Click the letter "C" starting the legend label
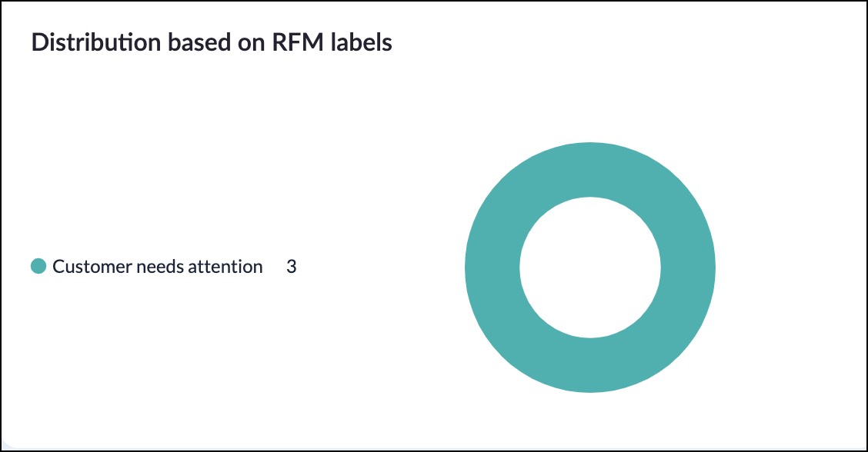This screenshot has width=868, height=452. [58, 267]
